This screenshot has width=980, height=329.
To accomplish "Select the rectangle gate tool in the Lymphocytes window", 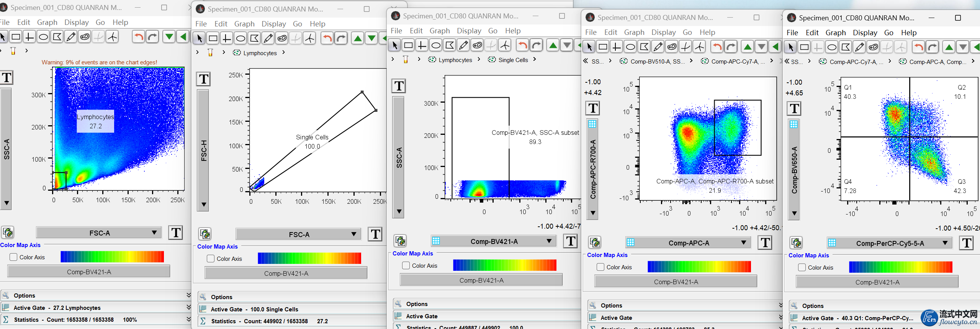I will (213, 39).
